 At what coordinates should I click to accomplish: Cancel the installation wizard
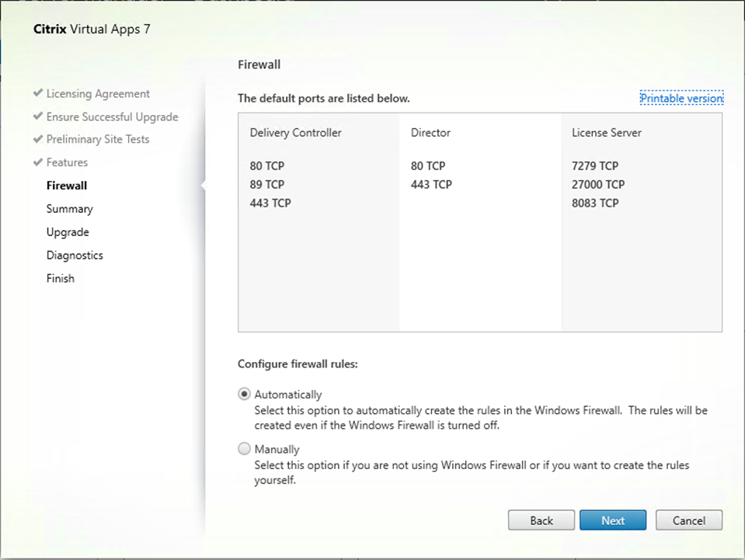tap(689, 520)
